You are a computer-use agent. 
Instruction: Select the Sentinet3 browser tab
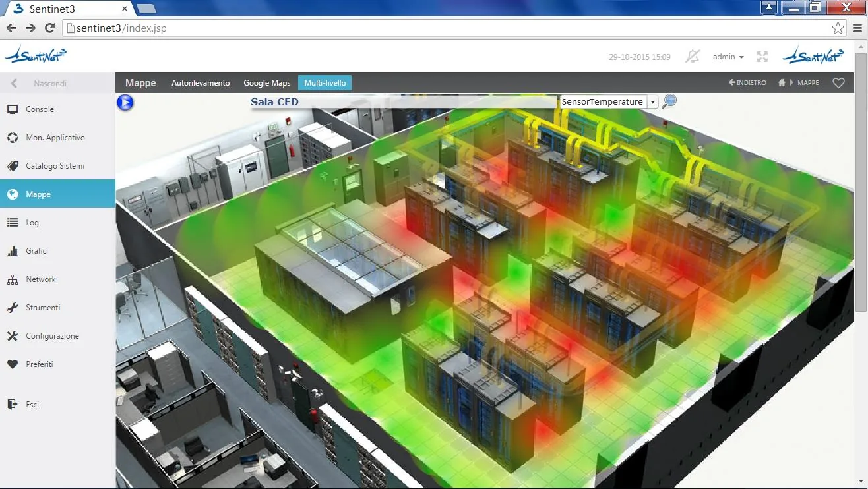tap(69, 9)
